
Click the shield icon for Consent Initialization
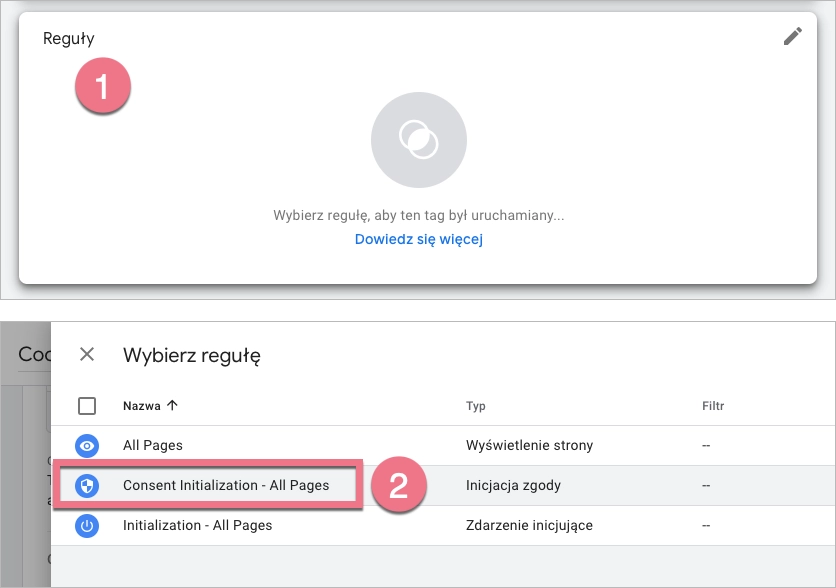(x=87, y=485)
